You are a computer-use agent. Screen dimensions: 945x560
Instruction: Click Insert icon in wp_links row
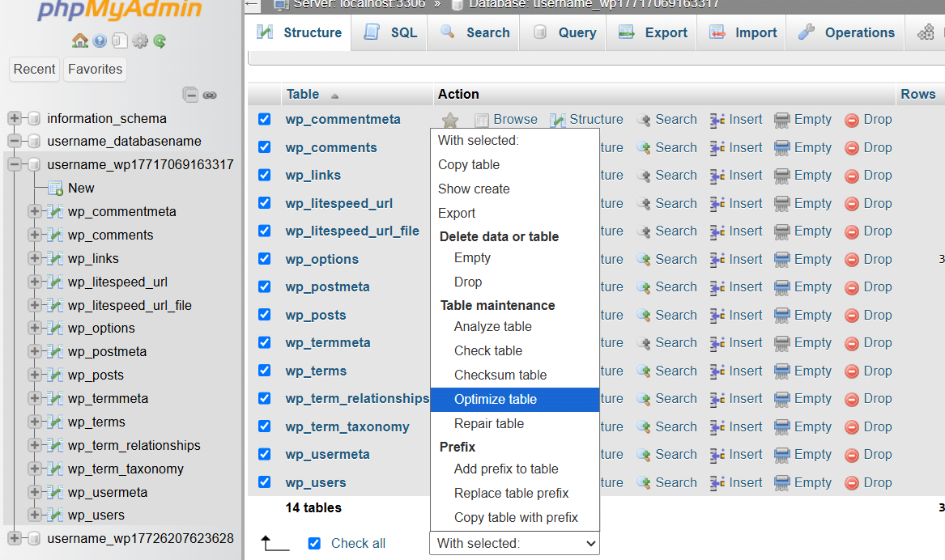point(717,176)
